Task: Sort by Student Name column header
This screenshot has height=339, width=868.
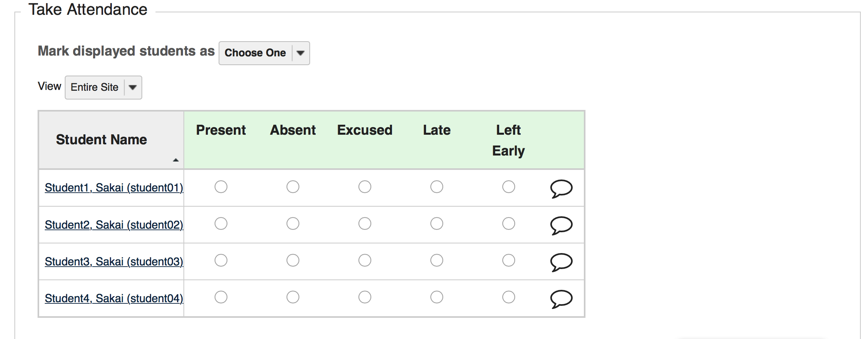Action: 102,140
